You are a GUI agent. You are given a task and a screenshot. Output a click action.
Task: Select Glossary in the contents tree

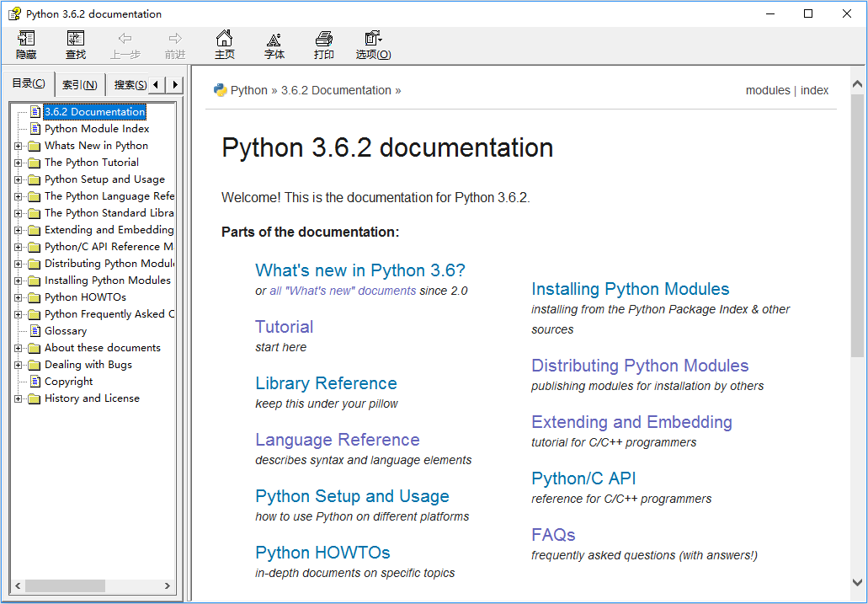[66, 331]
